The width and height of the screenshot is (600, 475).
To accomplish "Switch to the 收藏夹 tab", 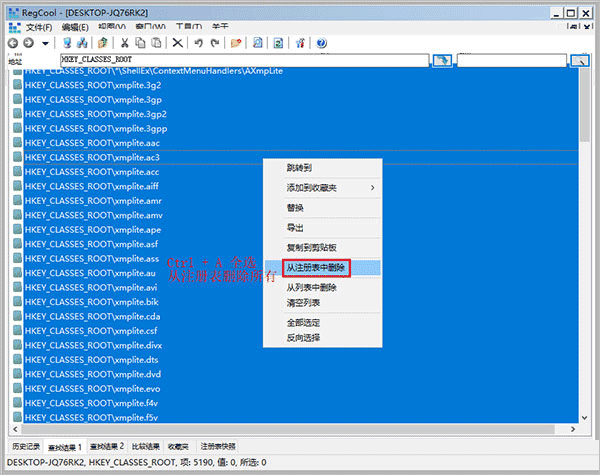I will pos(178,446).
